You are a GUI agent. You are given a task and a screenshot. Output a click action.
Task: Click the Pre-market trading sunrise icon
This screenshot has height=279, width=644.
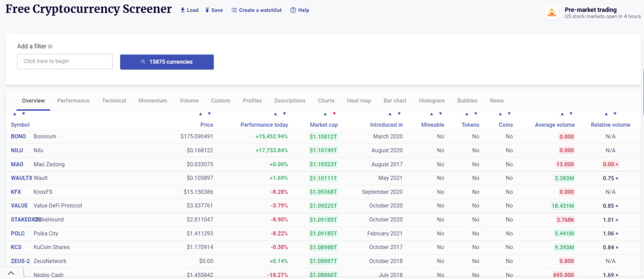552,12
